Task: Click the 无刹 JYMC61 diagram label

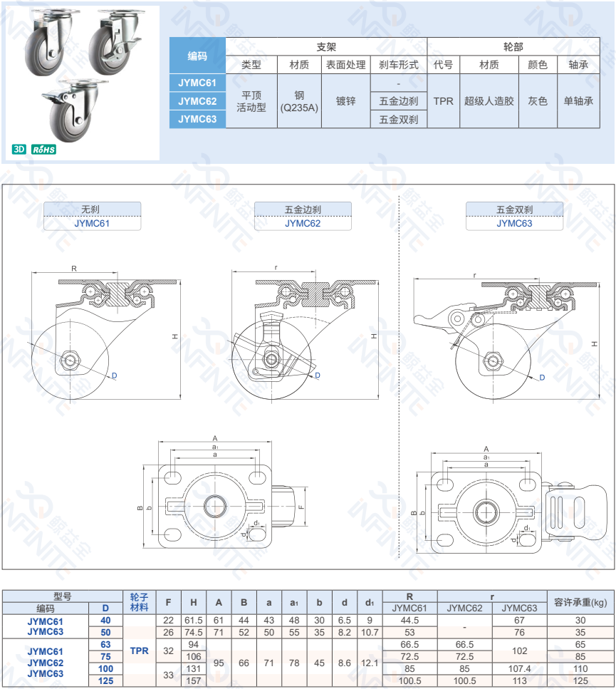Action: tap(92, 216)
